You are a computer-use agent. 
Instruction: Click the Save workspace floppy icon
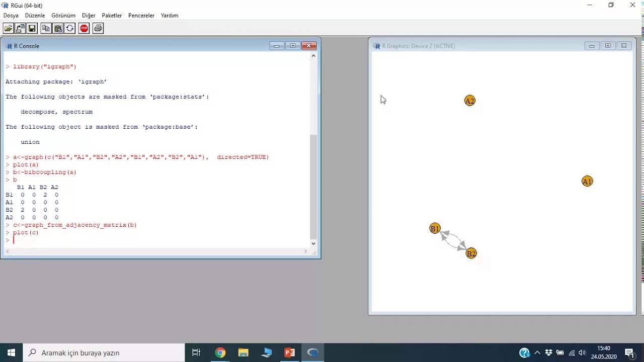pos(32,29)
